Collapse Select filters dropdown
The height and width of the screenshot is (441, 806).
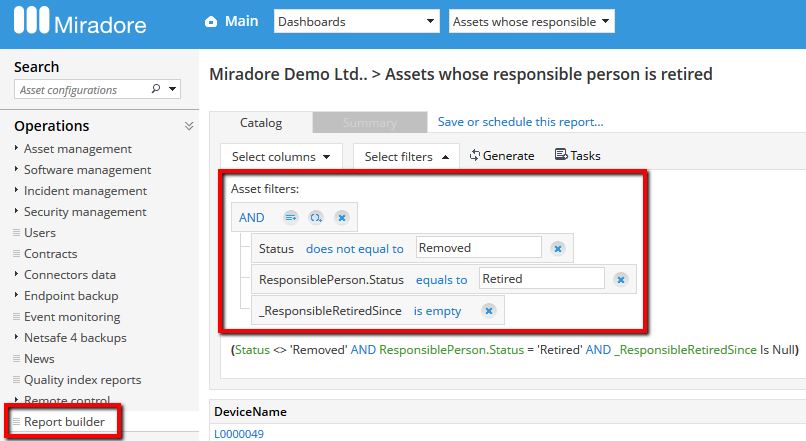click(x=406, y=156)
